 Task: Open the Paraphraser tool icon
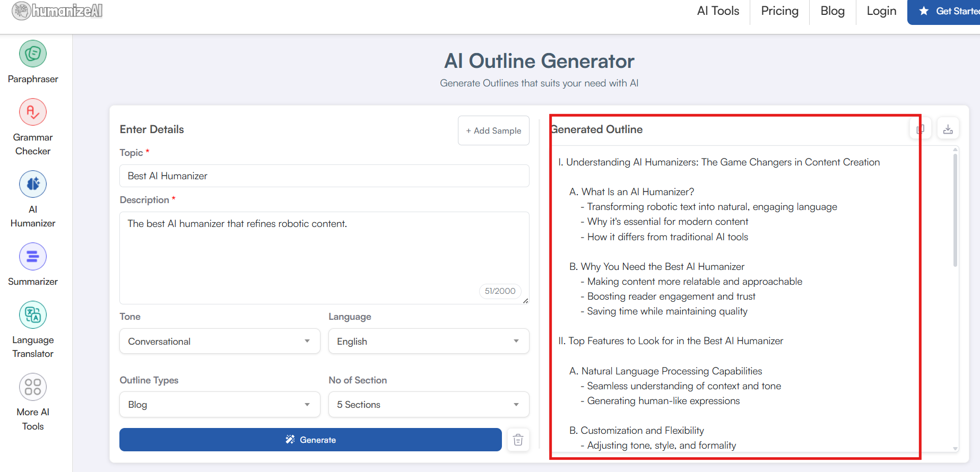click(33, 54)
